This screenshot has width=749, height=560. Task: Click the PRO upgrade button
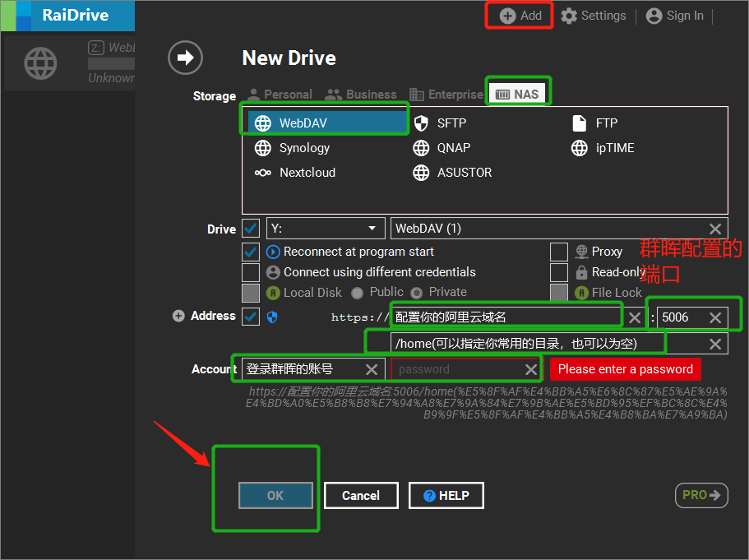point(701,496)
